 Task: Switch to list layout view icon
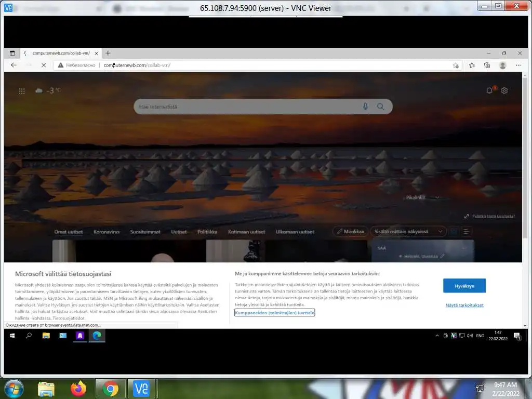pos(467,231)
